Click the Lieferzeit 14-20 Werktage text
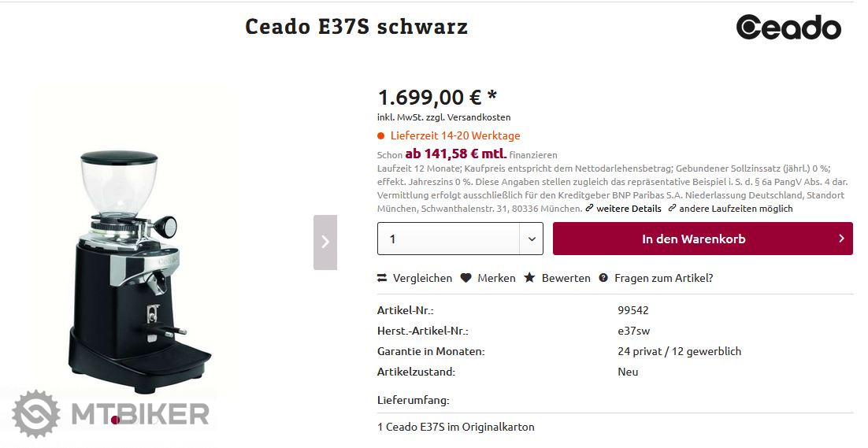 tap(455, 135)
